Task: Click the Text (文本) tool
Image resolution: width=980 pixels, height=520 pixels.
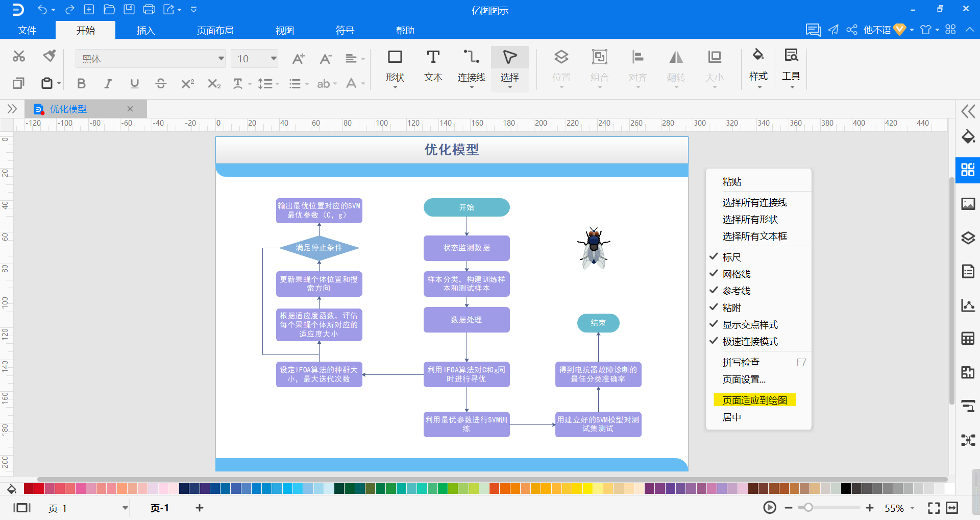Action: coord(433,67)
